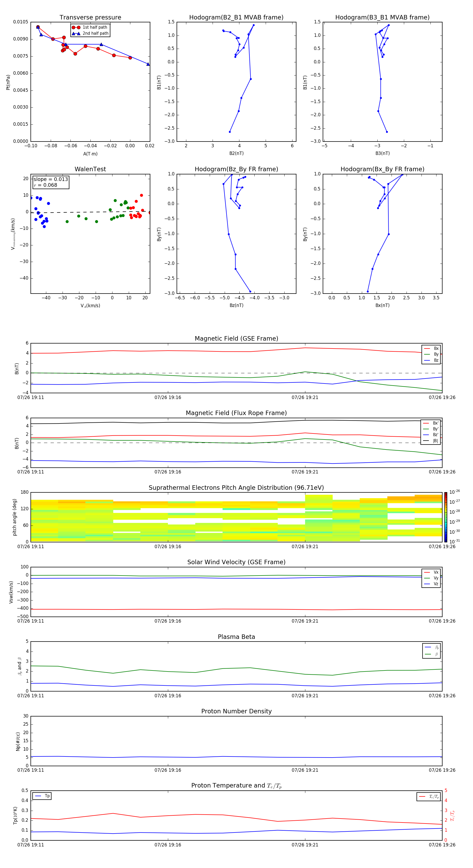This screenshot has height=868, width=473.
Task: Click the 'Bx(nT)' x-axis label
Action: (x=382, y=305)
